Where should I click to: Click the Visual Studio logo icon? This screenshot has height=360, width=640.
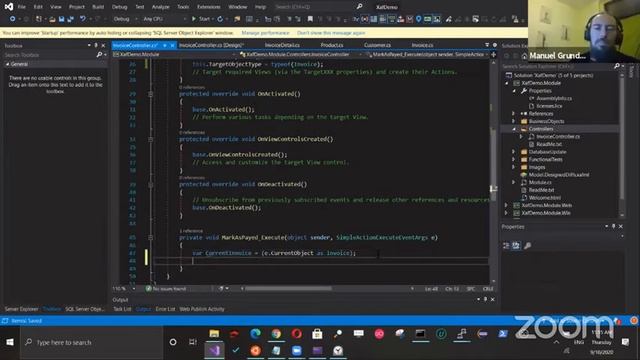[9, 7]
